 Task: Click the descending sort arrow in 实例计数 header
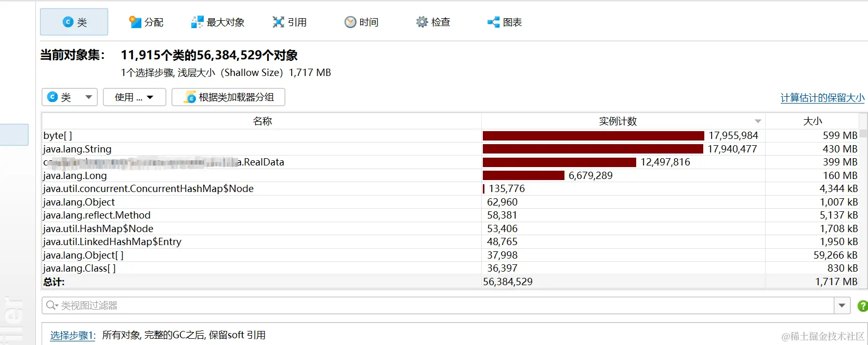coord(758,121)
